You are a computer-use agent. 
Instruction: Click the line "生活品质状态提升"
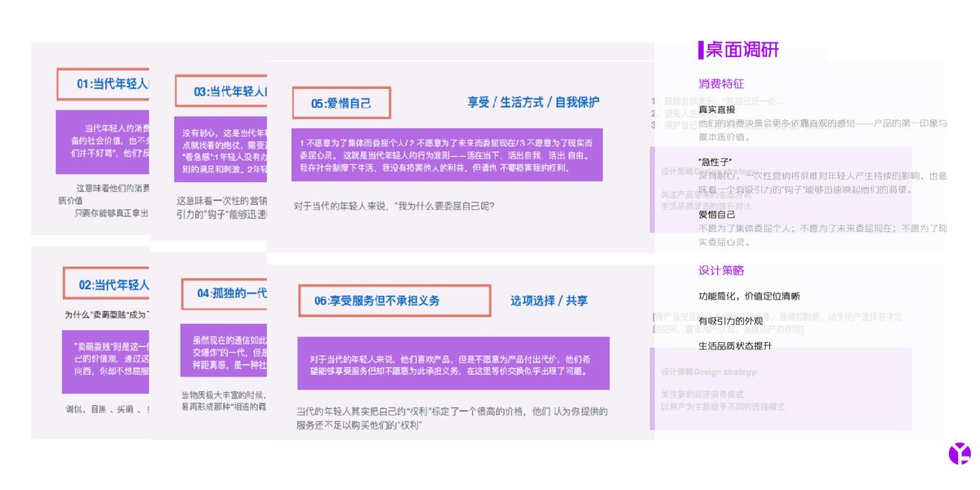point(735,345)
